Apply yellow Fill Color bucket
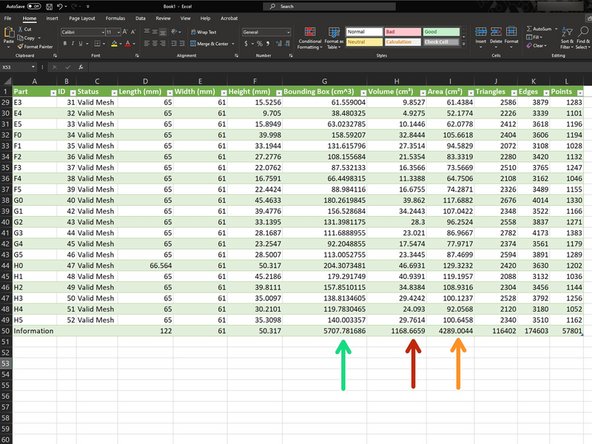Image resolution: width=592 pixels, height=444 pixels. pos(114,44)
